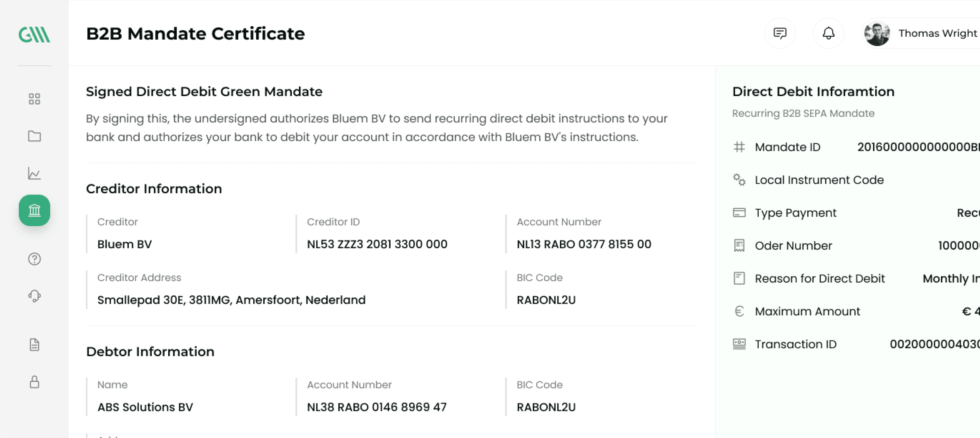Click the Local Instrument Code gear icon
Screen dimensions: 980x438
coord(739,180)
